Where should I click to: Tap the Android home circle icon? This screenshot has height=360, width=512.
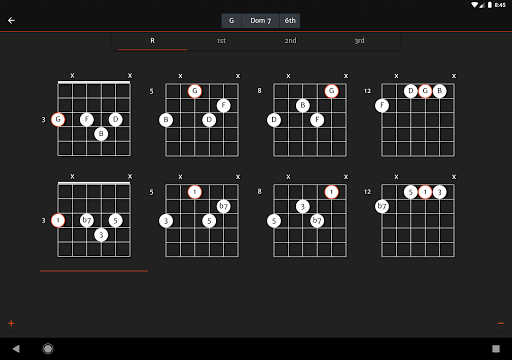(x=48, y=349)
